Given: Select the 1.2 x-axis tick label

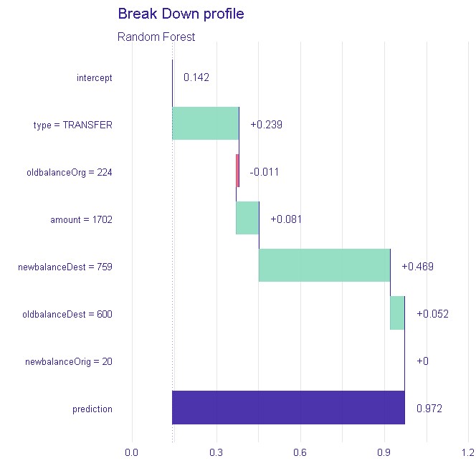Looking at the screenshot, I should (468, 453).
